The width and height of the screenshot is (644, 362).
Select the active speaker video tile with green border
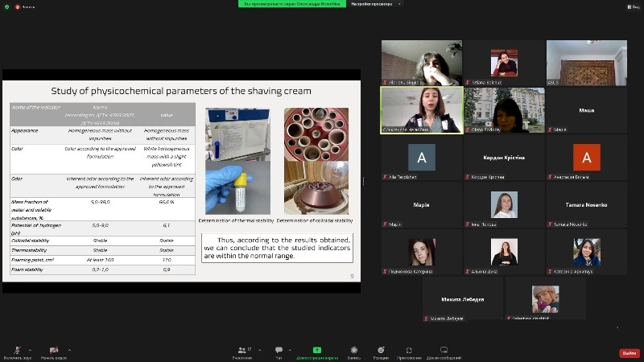pyautogui.click(x=422, y=110)
